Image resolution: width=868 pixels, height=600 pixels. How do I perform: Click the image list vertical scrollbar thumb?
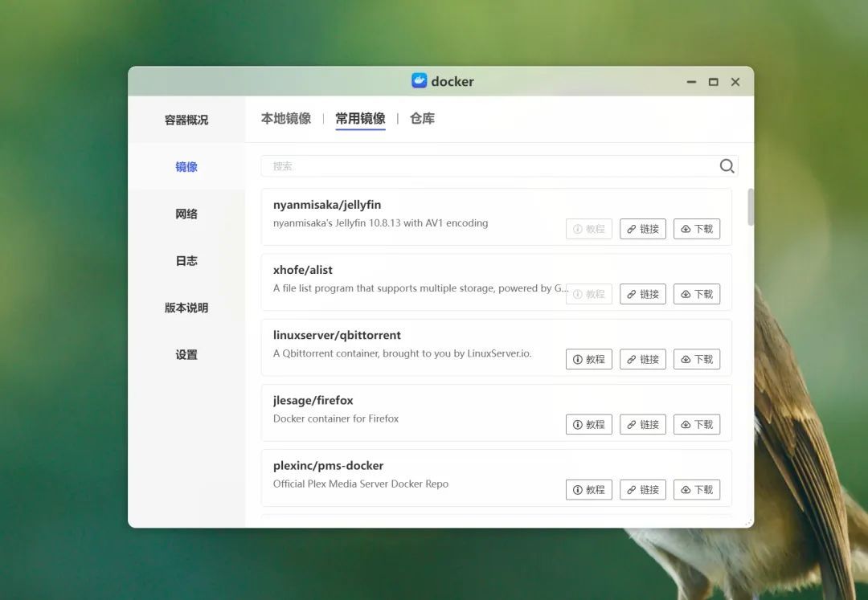(751, 206)
